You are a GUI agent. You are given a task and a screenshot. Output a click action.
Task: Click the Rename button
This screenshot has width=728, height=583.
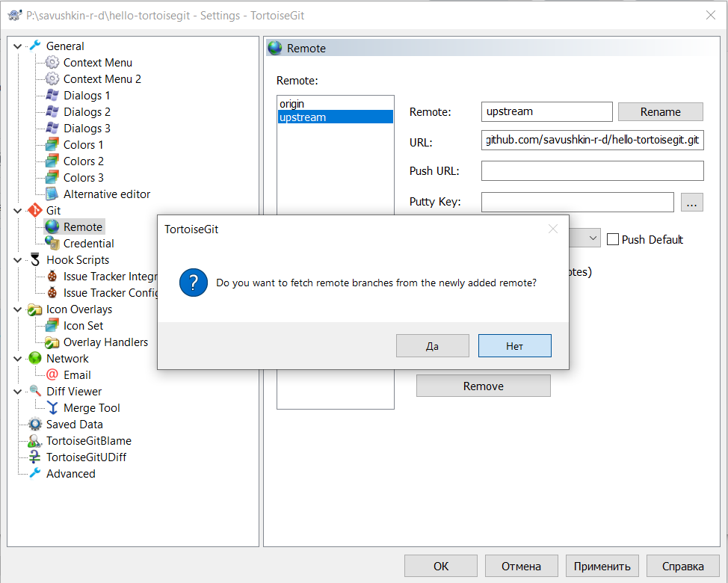660,112
